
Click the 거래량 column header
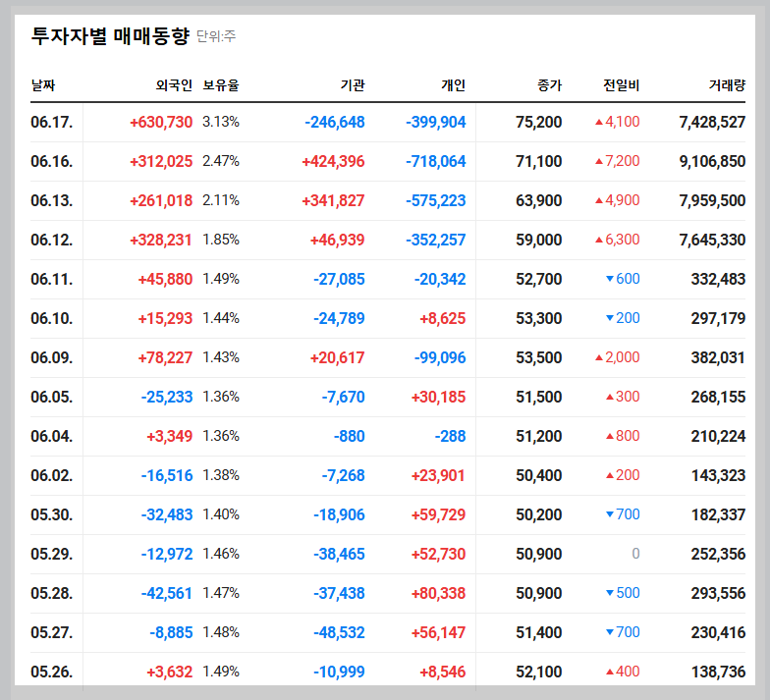click(727, 85)
